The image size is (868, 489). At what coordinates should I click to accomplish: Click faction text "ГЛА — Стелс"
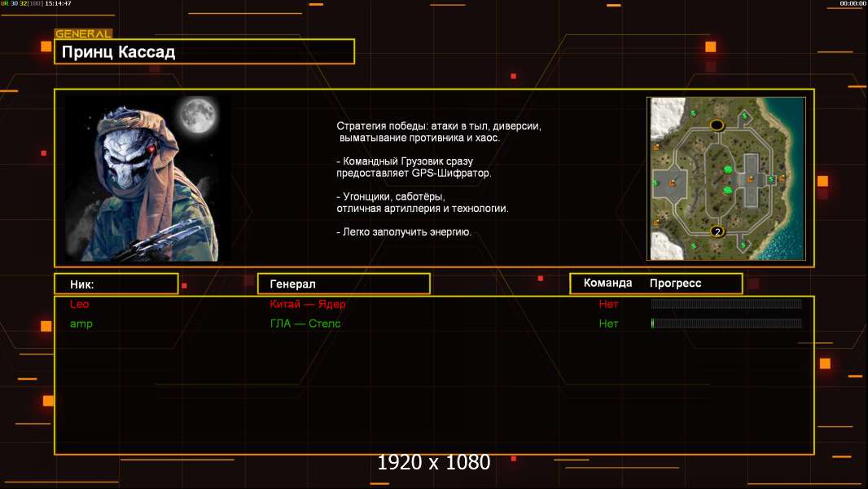(305, 324)
